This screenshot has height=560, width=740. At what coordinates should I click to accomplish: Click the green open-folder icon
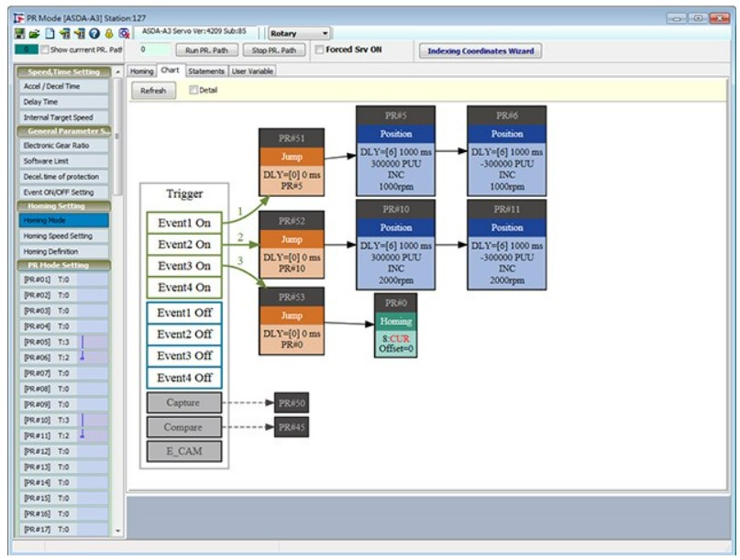click(x=35, y=34)
